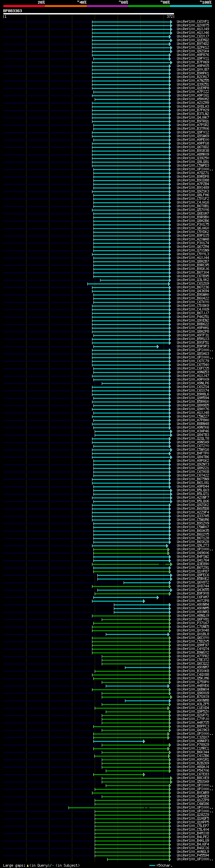This screenshot has height=868, width=215.
Task: Click hit label UniRef100_A4RVE6
Action: click(x=193, y=686)
